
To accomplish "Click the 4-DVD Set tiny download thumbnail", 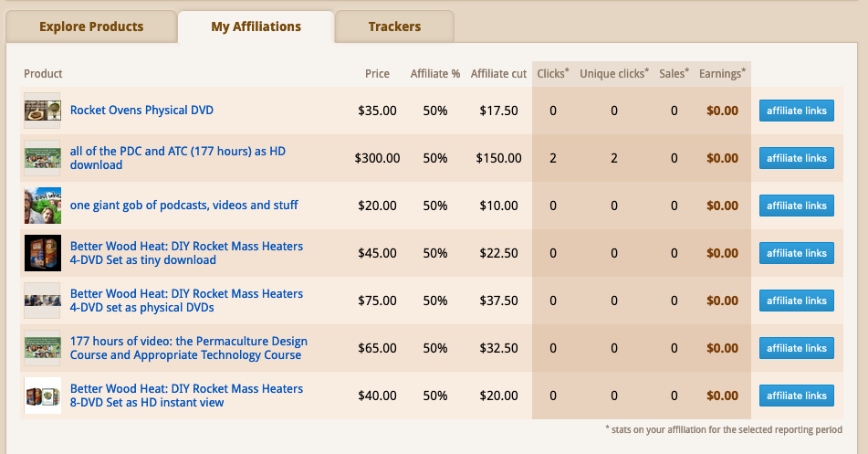I will (42, 253).
